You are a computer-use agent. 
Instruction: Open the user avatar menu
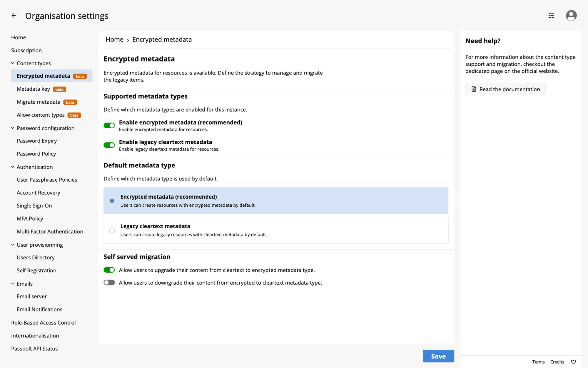[x=571, y=15]
